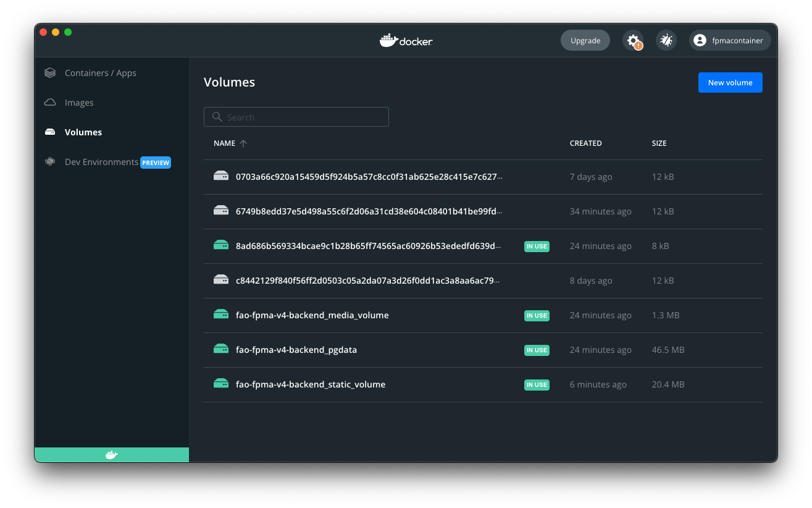Sort by NAME column header
The image size is (812, 508).
(225, 143)
